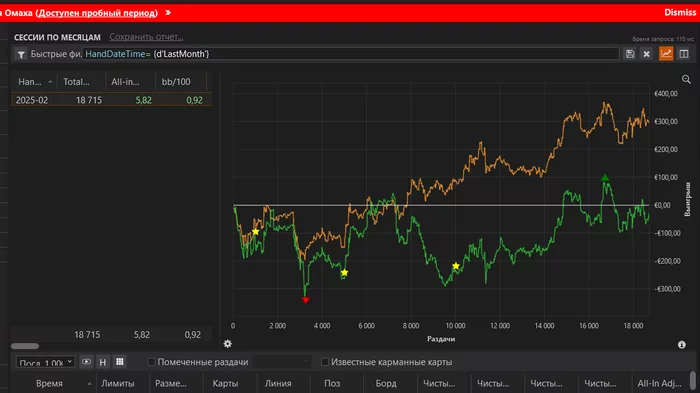
Task: Click the yellow star near 10 000 hands
Action: pyautogui.click(x=455, y=266)
